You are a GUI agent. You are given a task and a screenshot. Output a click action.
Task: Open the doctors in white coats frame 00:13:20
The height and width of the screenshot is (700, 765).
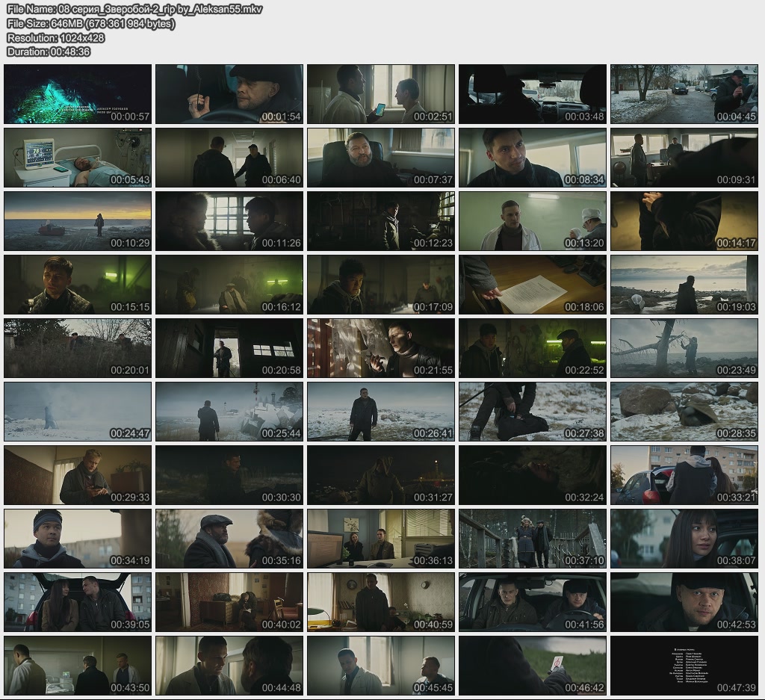pos(533,221)
